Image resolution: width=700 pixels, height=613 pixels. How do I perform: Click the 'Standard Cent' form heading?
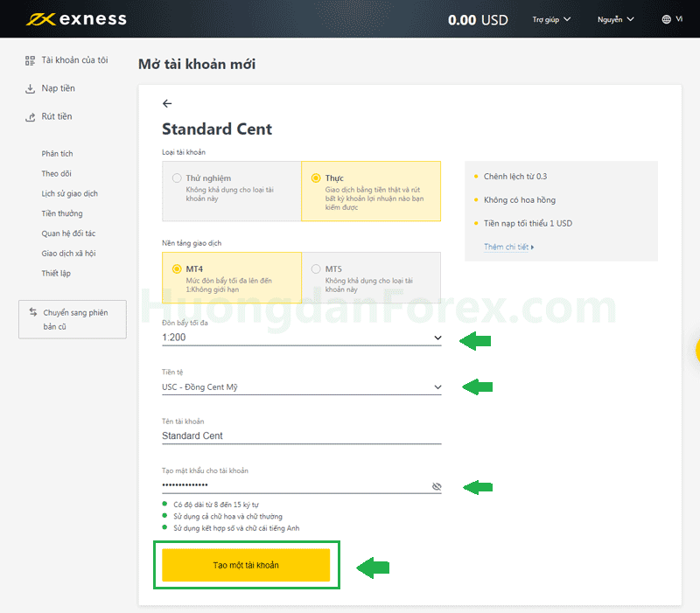coord(217,129)
